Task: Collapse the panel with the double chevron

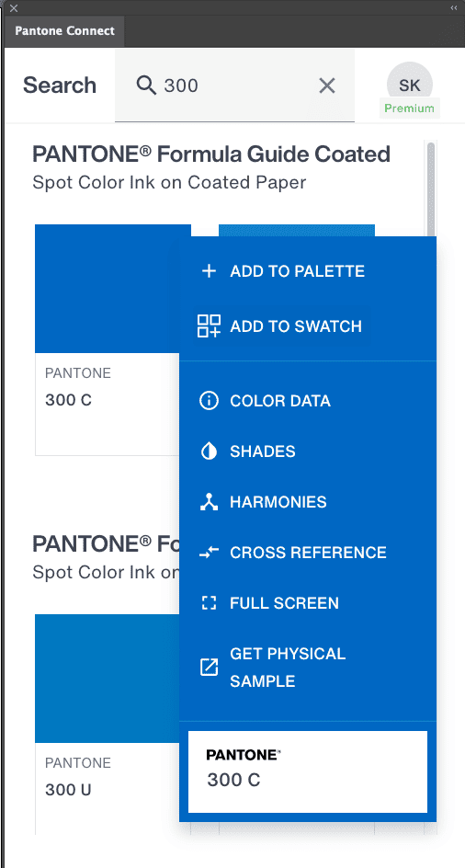Action: click(x=454, y=7)
